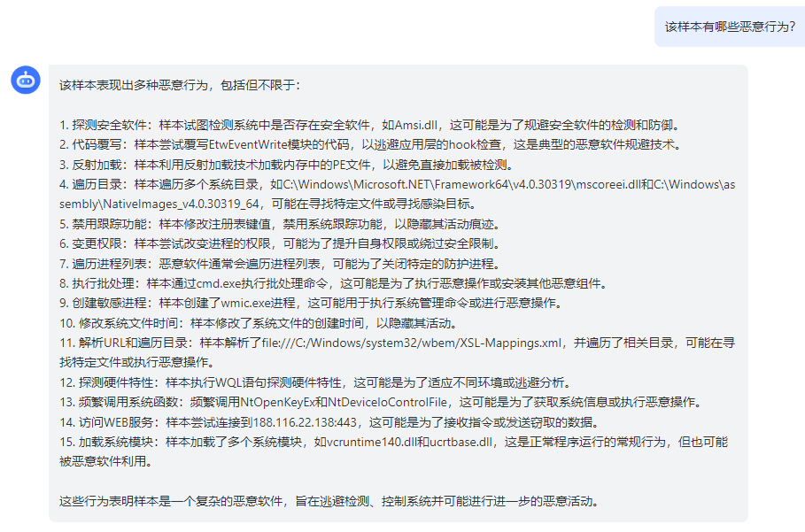Select item 7 about 遍历进程列表
This screenshot has width=805, height=532.
click(x=281, y=264)
